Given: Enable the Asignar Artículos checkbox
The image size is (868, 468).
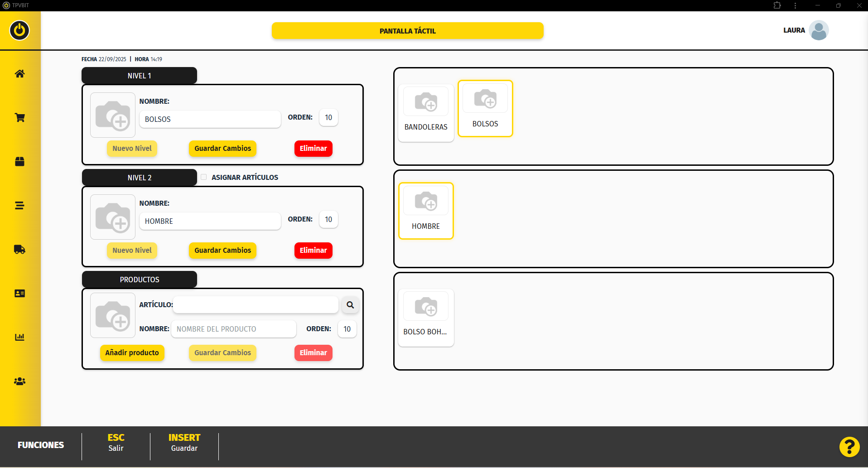Looking at the screenshot, I should 204,177.
